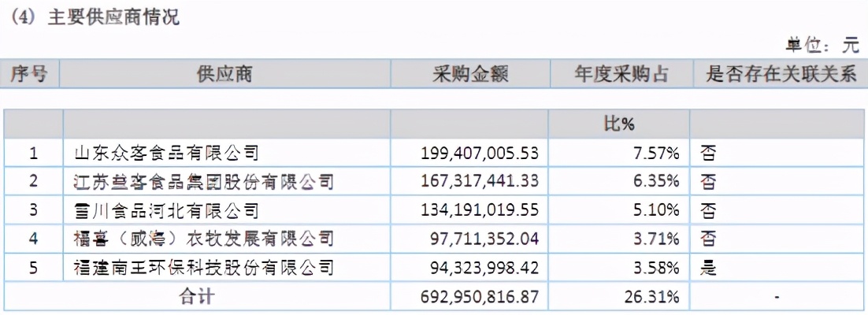Click the heading 主要供应商情况
Viewport: 868px width, 315px height.
(x=114, y=17)
